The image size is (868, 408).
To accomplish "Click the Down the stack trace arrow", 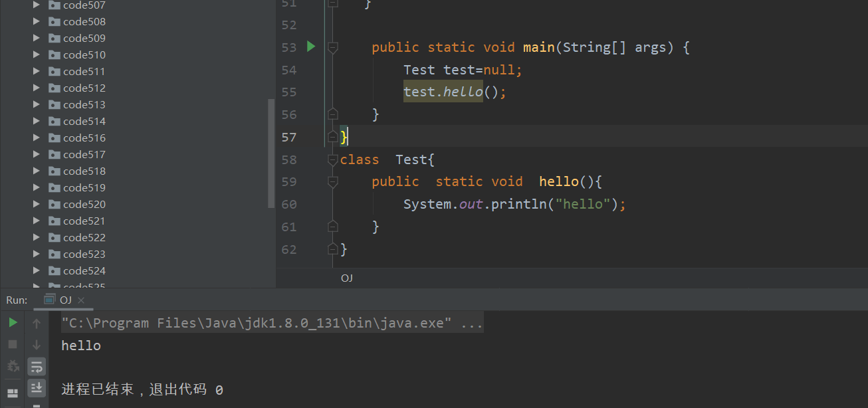I will 37,344.
